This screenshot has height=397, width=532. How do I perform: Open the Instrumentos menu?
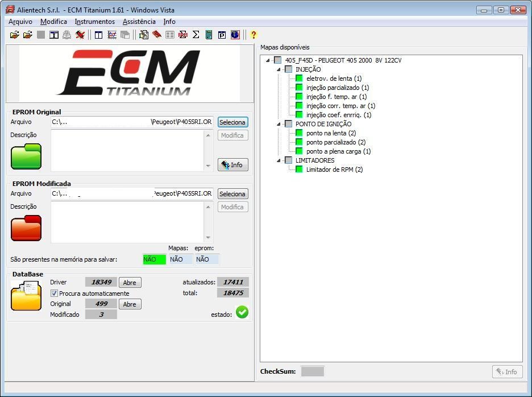coord(95,22)
